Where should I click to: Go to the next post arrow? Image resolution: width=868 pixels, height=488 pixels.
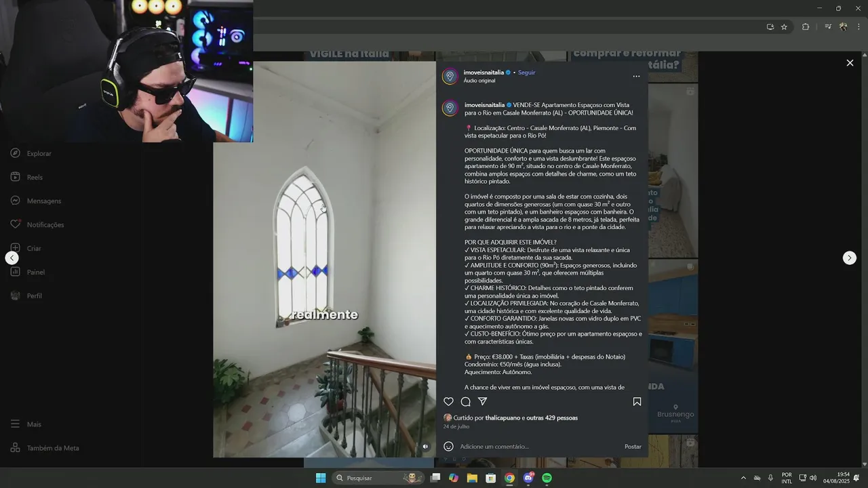[x=850, y=258]
